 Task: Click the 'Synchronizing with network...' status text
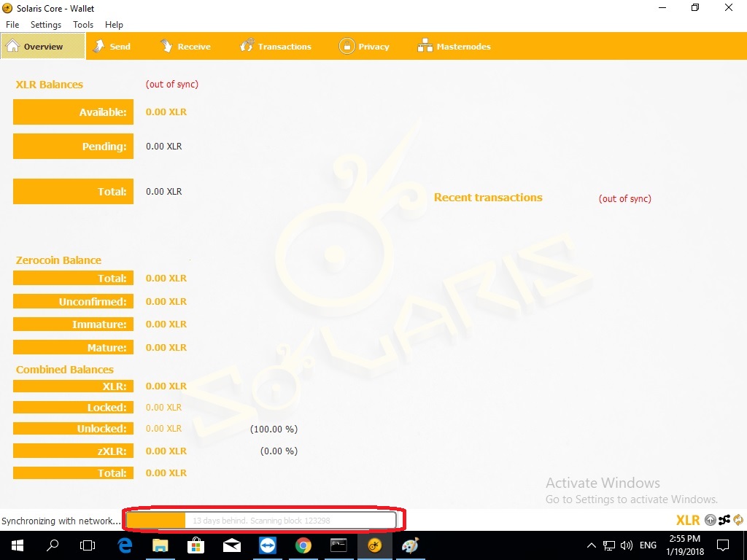[61, 521]
